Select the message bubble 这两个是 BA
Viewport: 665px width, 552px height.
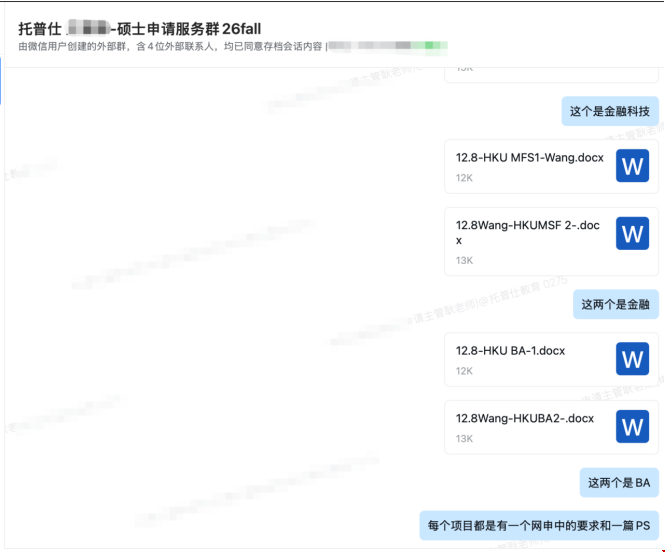pyautogui.click(x=618, y=483)
